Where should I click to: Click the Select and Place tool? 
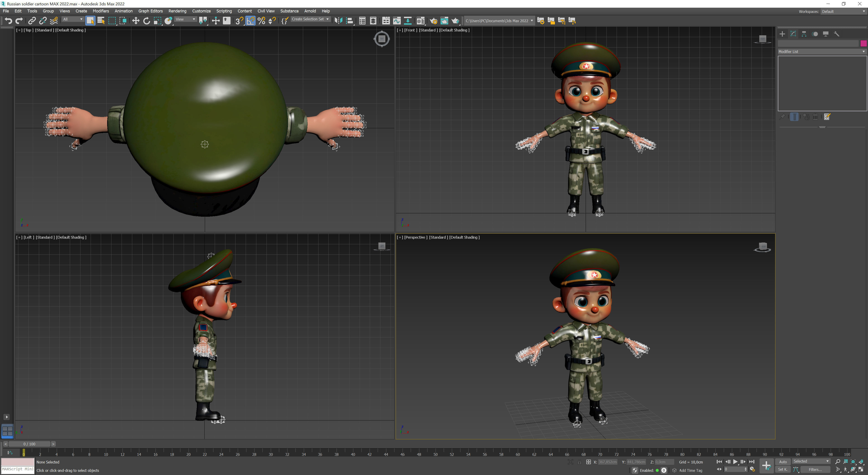(168, 21)
